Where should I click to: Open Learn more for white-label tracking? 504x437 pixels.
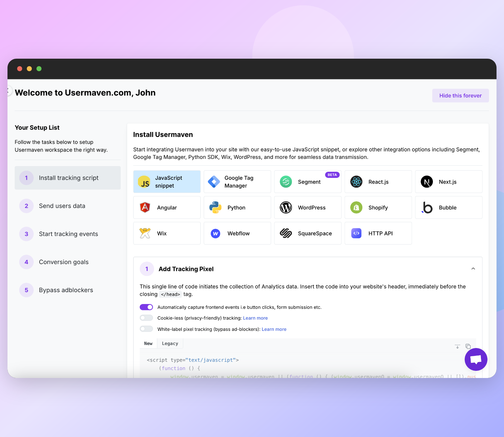(x=274, y=329)
